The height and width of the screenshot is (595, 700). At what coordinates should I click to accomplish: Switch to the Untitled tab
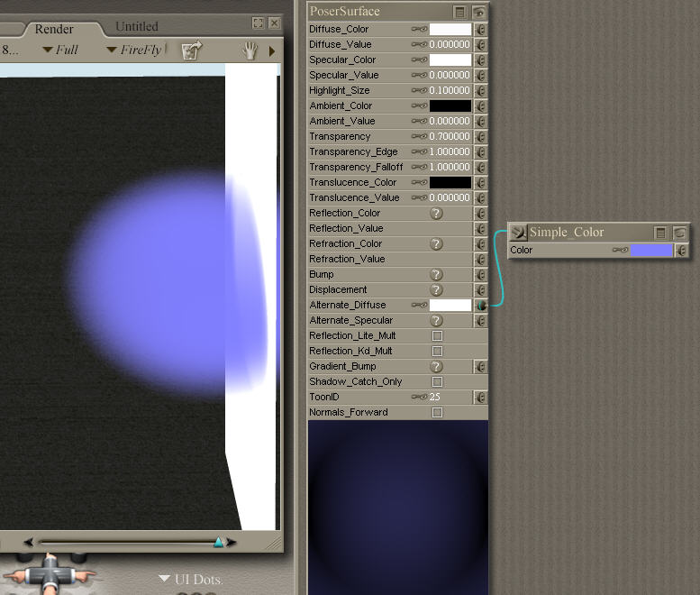[137, 26]
